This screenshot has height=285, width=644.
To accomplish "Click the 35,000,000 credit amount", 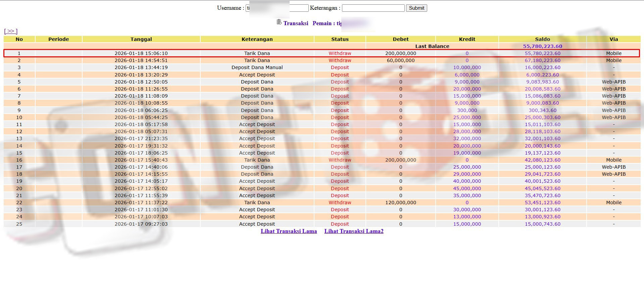I will [x=467, y=195].
